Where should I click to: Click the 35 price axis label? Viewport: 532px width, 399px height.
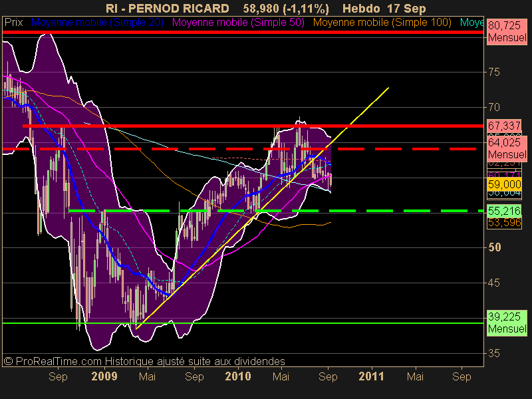pyautogui.click(x=494, y=354)
